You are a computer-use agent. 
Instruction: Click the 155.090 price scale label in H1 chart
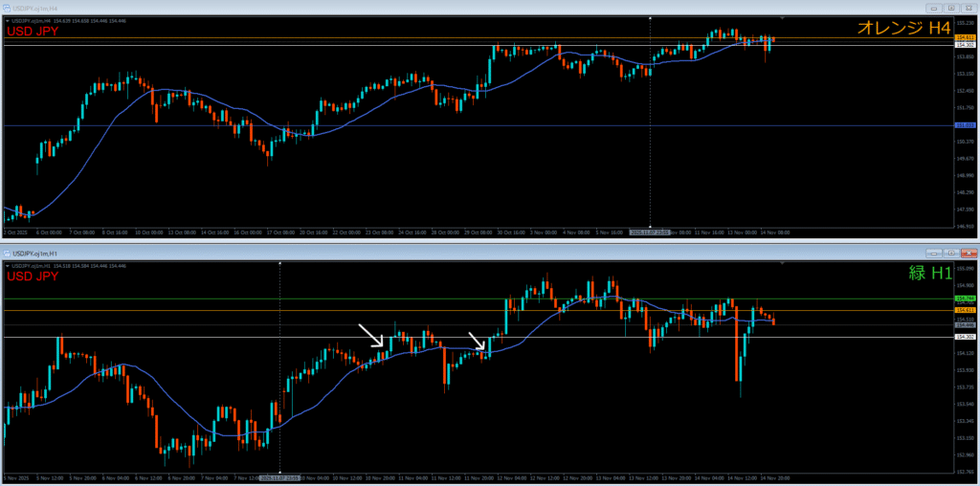(x=965, y=269)
